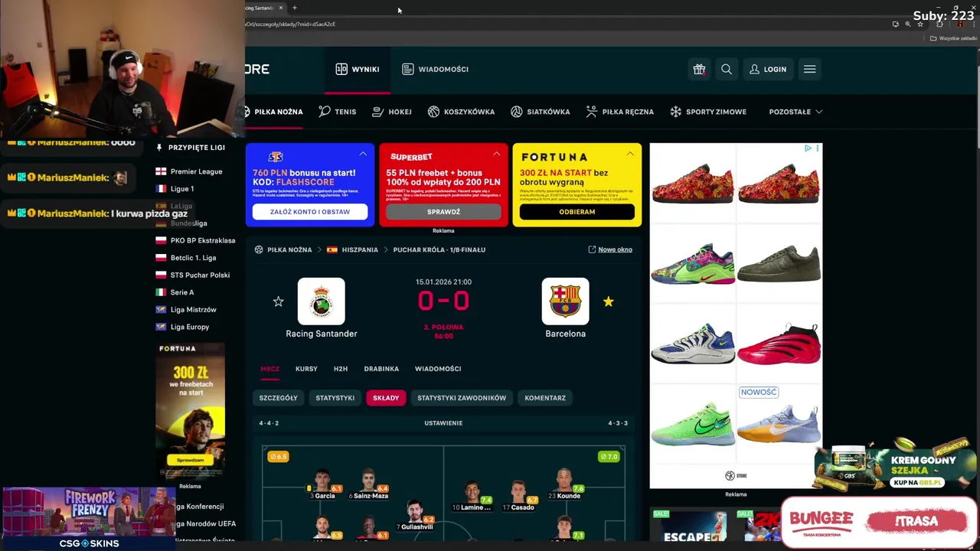980x551 pixels.
Task: Click the red sneaker ad thumbnail
Action: point(779,344)
